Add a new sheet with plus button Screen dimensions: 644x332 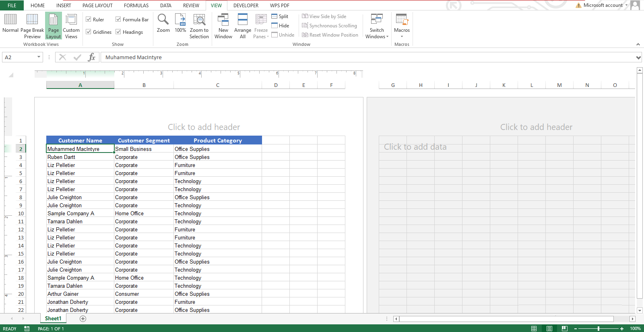pos(83,319)
